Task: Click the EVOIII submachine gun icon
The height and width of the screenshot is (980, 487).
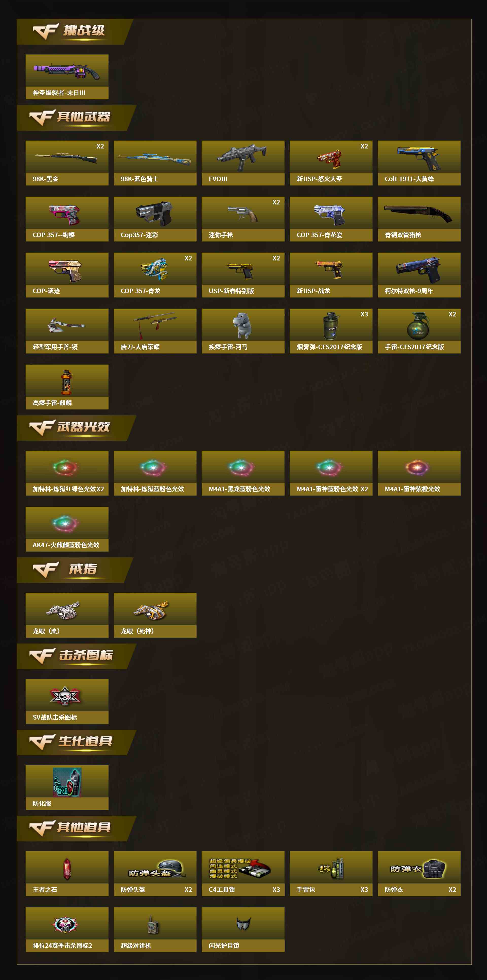Action: [x=242, y=157]
